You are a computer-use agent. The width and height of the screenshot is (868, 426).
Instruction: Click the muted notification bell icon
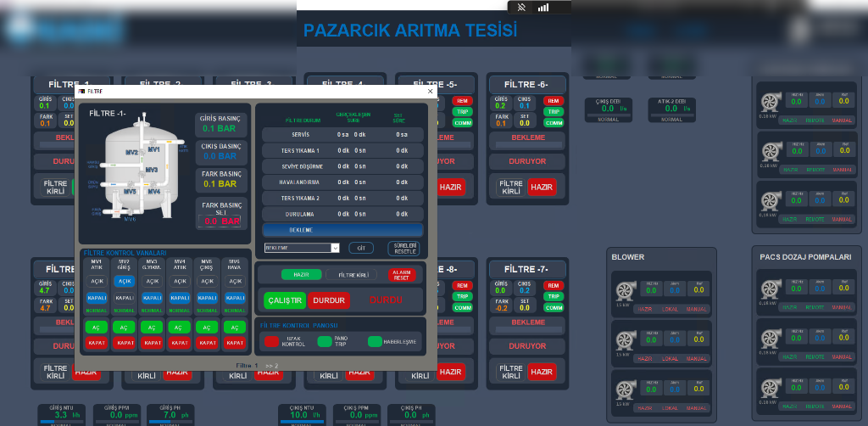521,7
